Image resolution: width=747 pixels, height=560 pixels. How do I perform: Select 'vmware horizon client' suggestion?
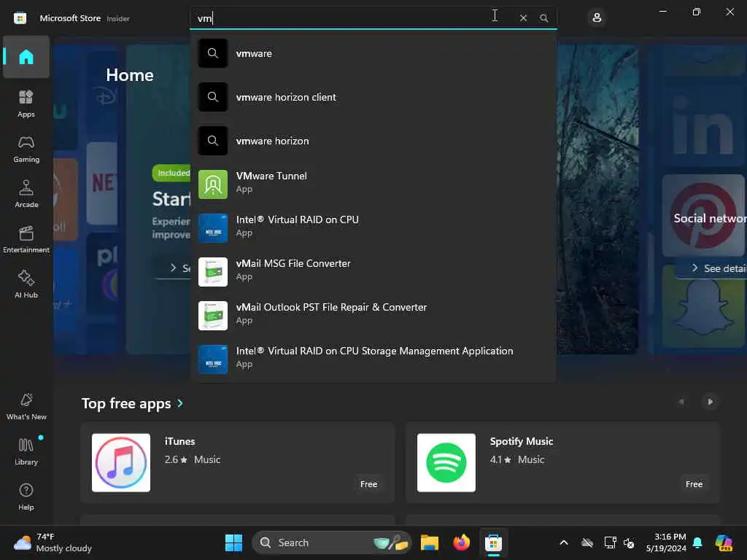pos(373,97)
